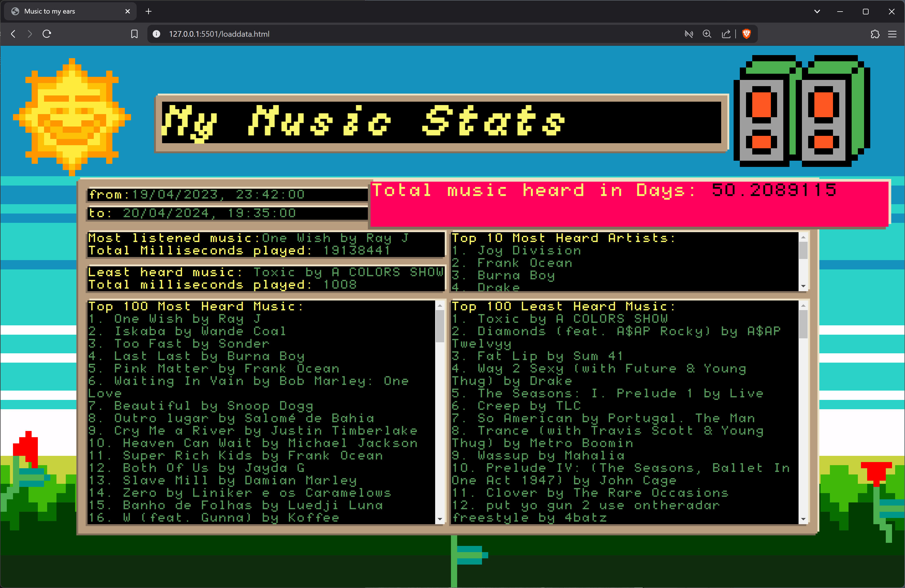The image size is (905, 588).
Task: Select Pink Matter by Frank Ocean entry
Action: click(x=214, y=369)
